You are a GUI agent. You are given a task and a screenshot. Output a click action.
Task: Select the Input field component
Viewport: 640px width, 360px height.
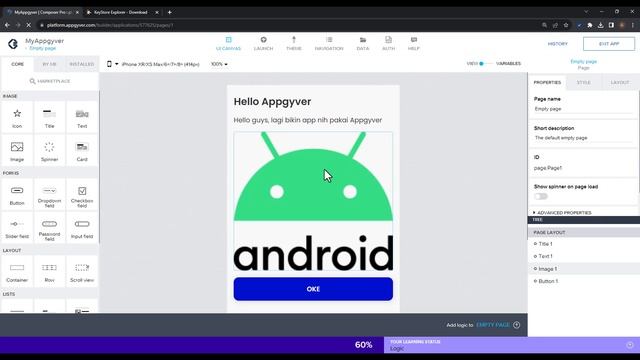pos(82,228)
